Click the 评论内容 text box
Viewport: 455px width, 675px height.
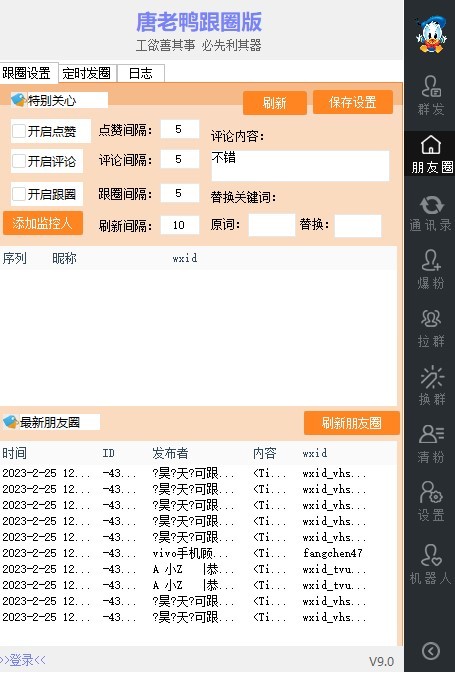[300, 165]
